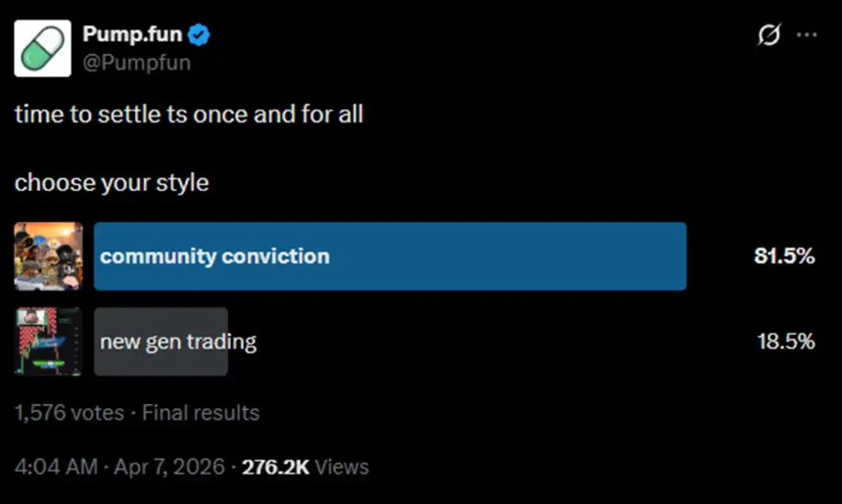Click the community conviction poll thumbnail
Image resolution: width=842 pixels, height=504 pixels.
click(x=49, y=256)
